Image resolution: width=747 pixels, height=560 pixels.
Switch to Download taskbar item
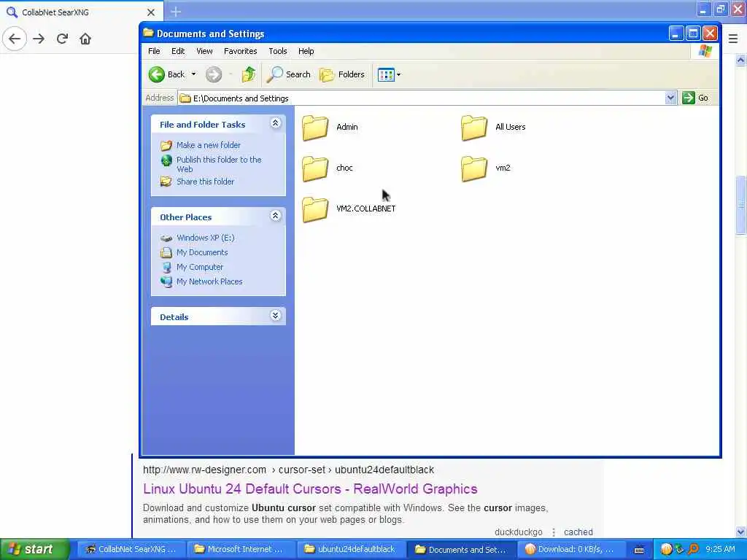tap(570, 549)
